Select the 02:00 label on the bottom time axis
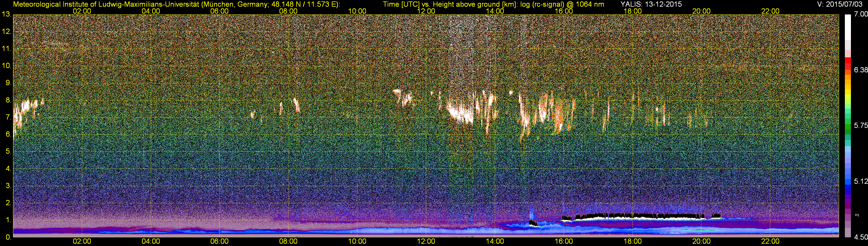This screenshot has height=246, width=868. [82, 241]
